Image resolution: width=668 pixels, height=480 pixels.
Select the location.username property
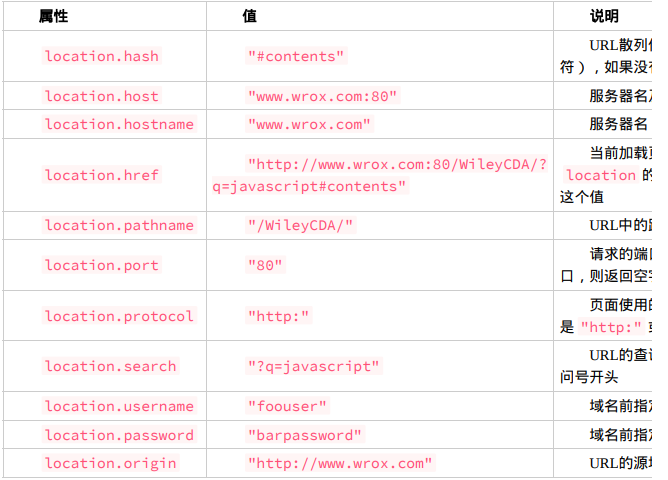coord(119,406)
